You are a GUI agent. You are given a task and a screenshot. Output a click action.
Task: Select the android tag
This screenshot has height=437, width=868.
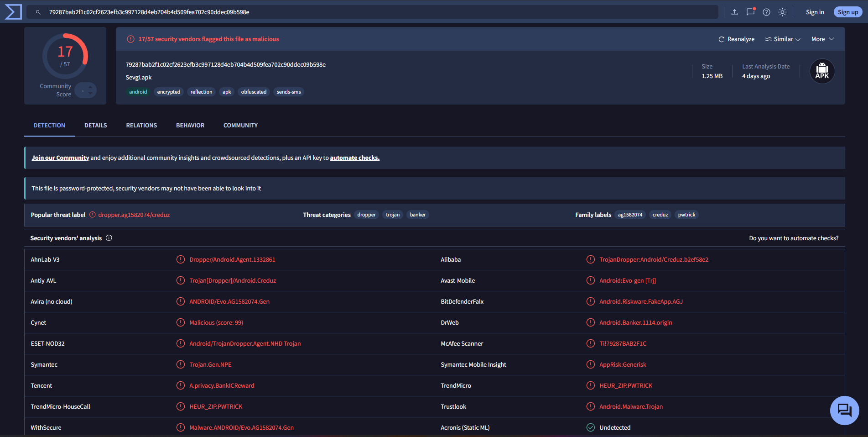point(138,92)
